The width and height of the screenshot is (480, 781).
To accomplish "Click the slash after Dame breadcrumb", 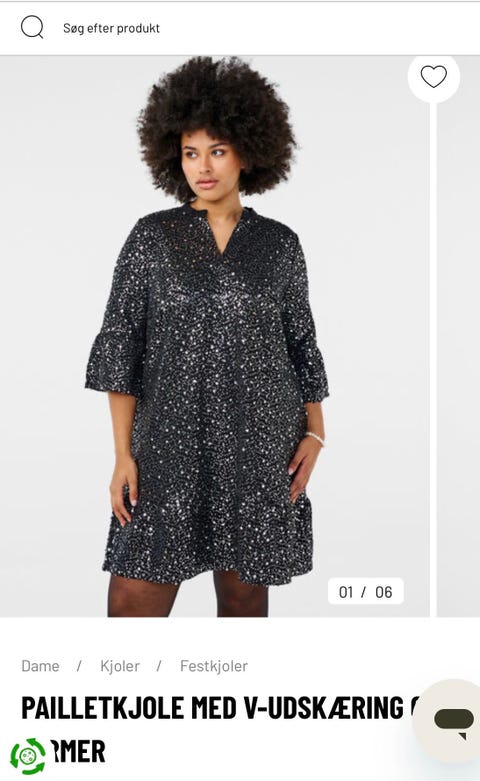I will pyautogui.click(x=79, y=666).
